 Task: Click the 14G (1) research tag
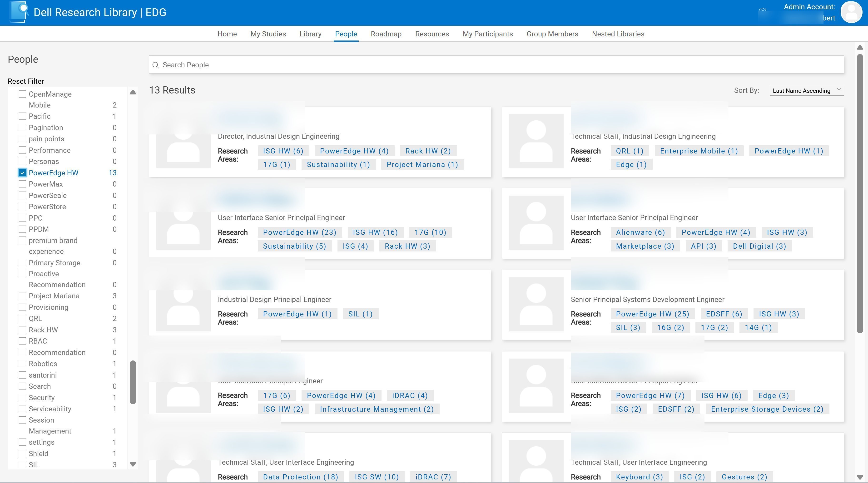tap(758, 328)
